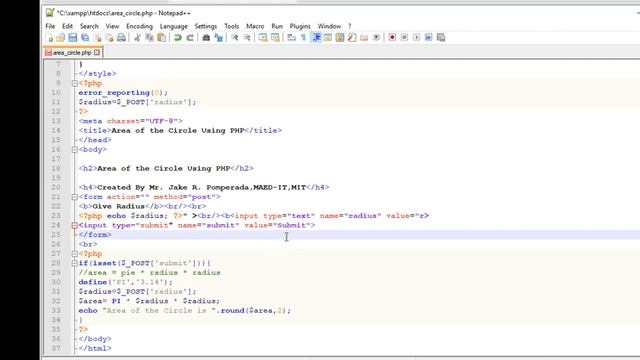Open the Settings menu
This screenshot has width=640, height=360.
pyautogui.click(x=206, y=26)
